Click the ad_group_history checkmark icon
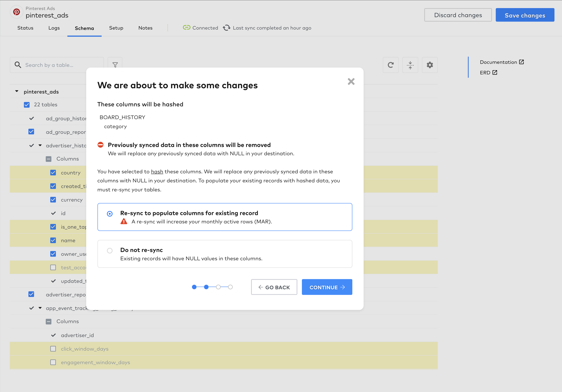Image resolution: width=562 pixels, height=392 pixels. coord(32,118)
